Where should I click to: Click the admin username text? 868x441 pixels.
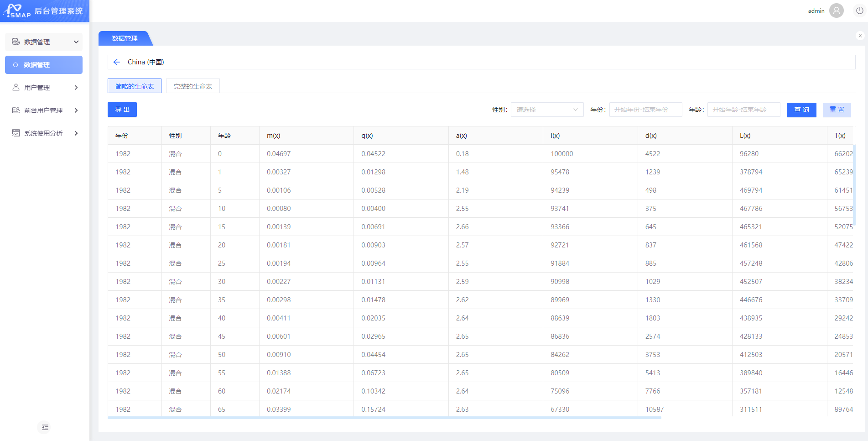816,10
